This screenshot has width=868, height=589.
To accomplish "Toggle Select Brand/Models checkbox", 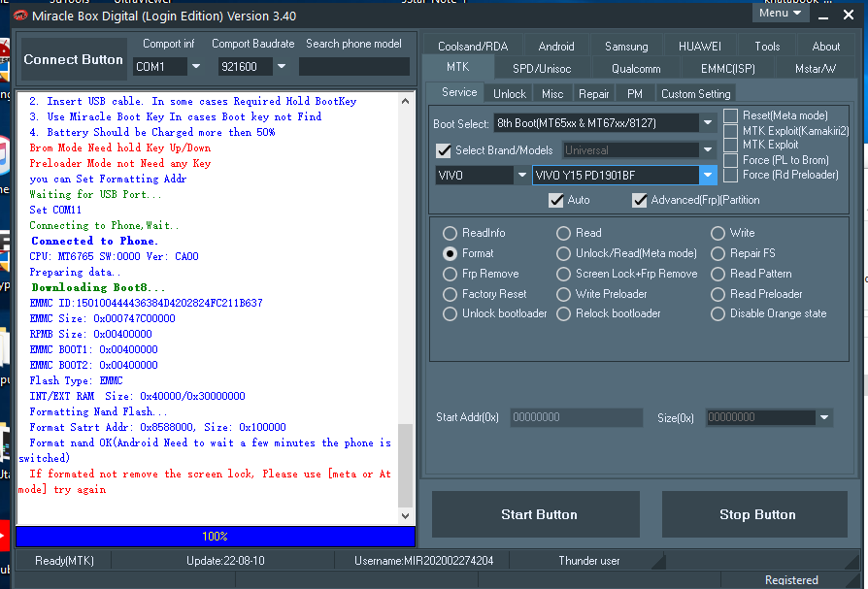I will point(444,150).
